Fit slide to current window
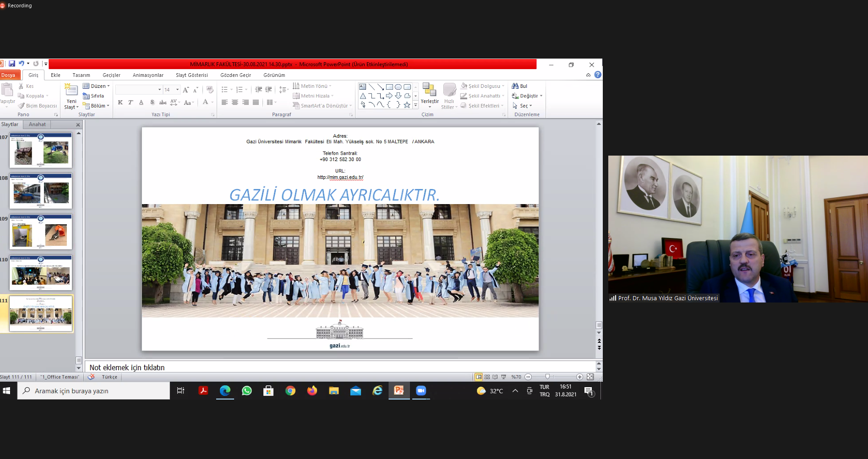The width and height of the screenshot is (868, 459). [590, 377]
